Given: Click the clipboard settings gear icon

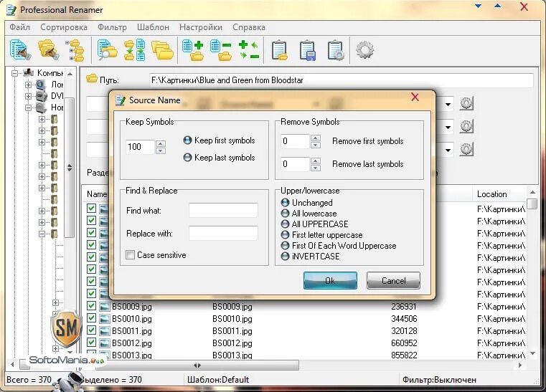Looking at the screenshot, I should coord(336,50).
